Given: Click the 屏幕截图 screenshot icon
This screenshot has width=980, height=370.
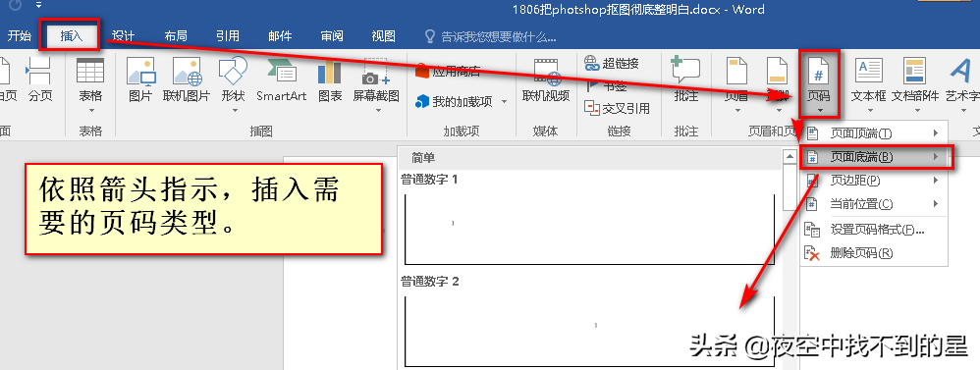Looking at the screenshot, I should tap(376, 72).
